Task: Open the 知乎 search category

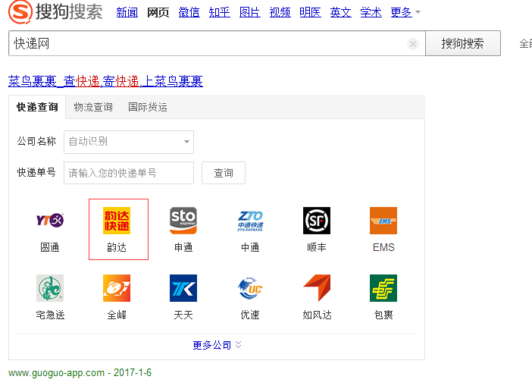Action: coord(219,12)
